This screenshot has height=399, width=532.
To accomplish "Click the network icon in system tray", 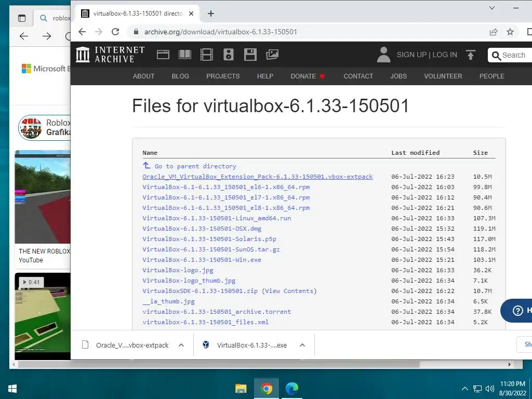I will tap(478, 389).
